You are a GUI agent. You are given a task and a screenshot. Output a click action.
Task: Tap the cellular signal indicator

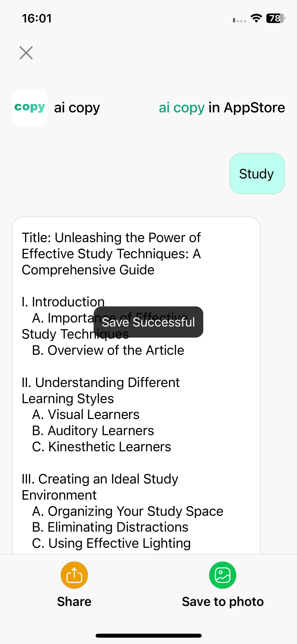pyautogui.click(x=239, y=20)
